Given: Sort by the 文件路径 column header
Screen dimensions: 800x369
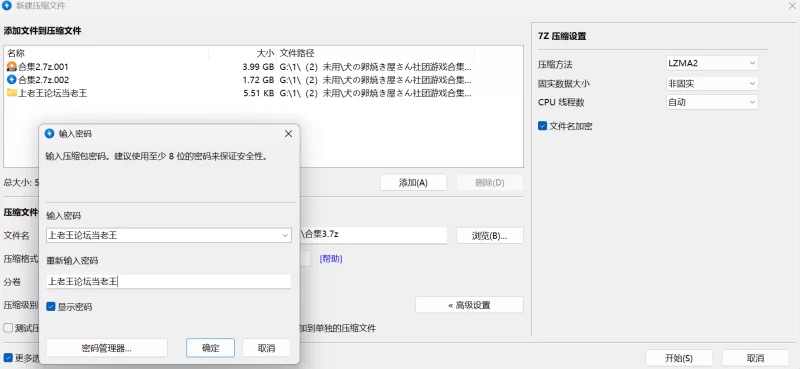Looking at the screenshot, I should click(x=375, y=53).
